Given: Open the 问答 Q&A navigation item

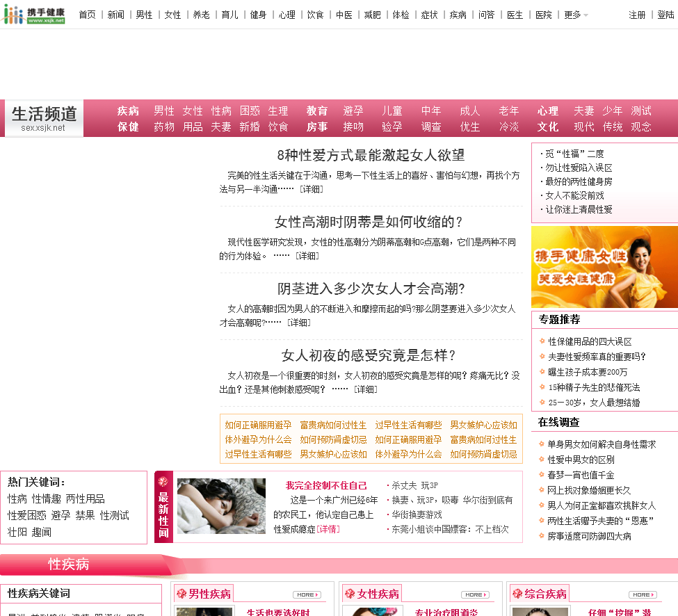Looking at the screenshot, I should 487,15.
